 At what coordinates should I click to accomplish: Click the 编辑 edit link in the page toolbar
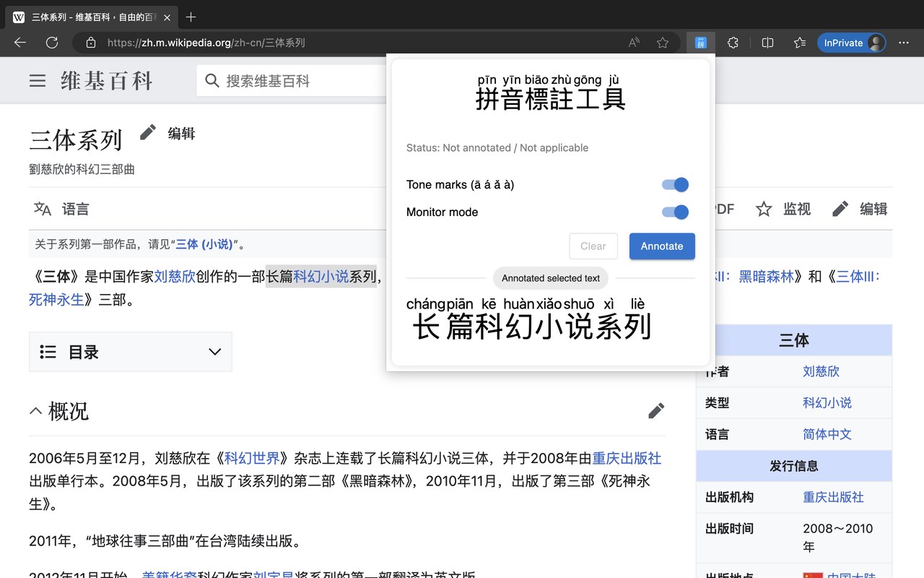tap(859, 209)
